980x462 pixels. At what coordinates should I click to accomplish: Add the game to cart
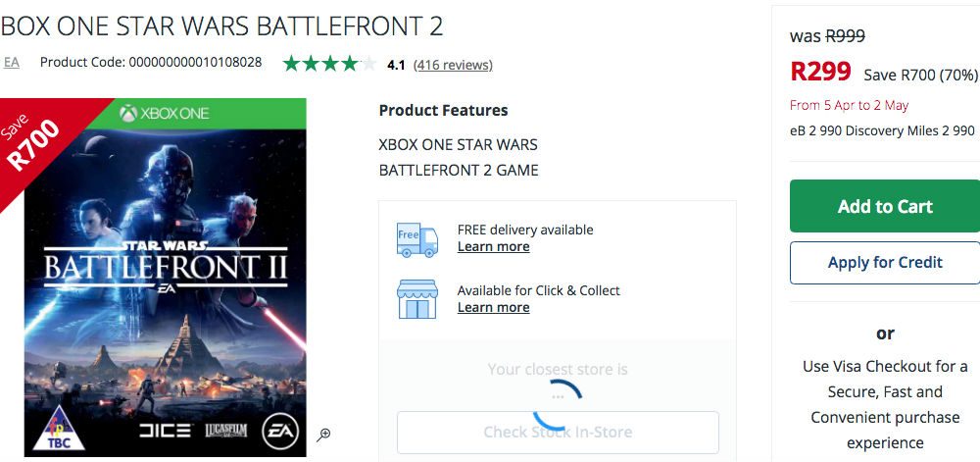(x=884, y=206)
